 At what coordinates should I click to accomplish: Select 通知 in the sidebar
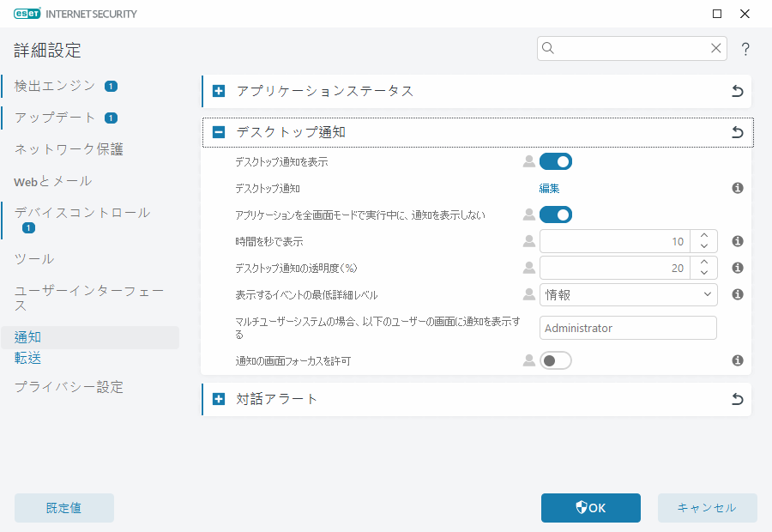26,336
